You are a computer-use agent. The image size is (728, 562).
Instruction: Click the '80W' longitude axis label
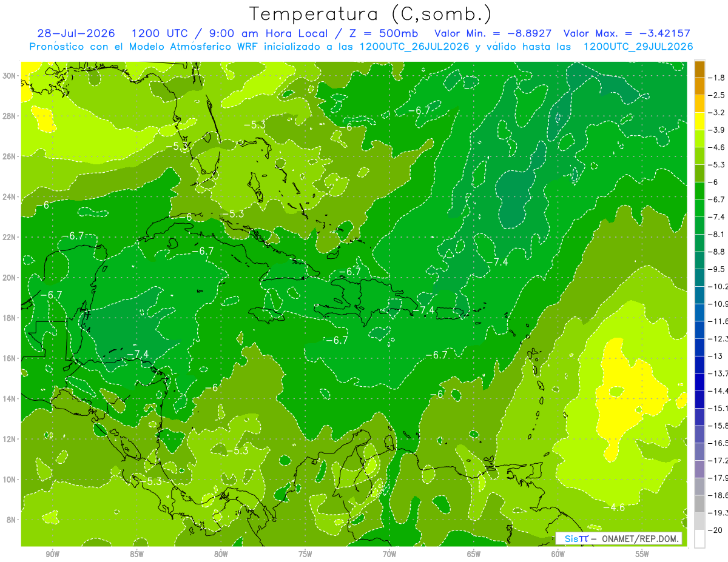click(x=221, y=555)
